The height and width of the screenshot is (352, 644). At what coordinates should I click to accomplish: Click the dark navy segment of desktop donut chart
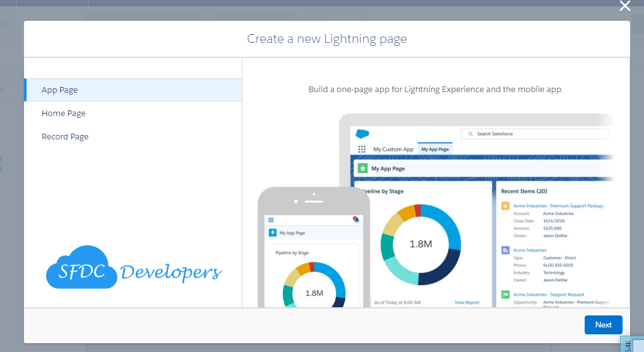pyautogui.click(x=439, y=268)
